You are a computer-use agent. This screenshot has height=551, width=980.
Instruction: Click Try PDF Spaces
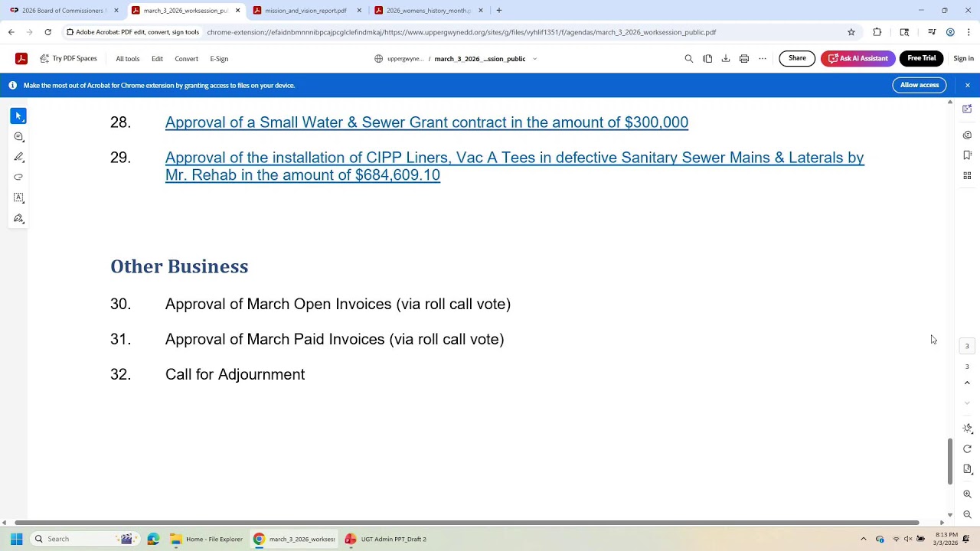click(x=68, y=59)
